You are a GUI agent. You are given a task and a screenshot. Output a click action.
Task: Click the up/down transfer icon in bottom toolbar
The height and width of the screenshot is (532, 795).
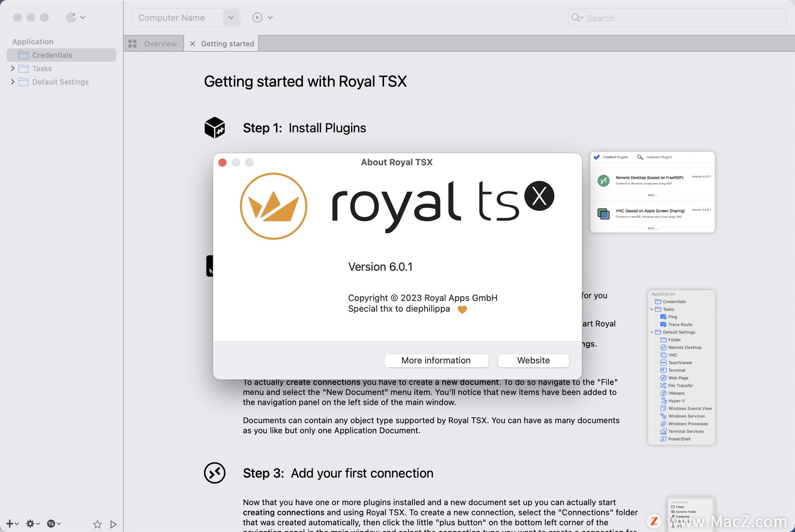(x=52, y=523)
